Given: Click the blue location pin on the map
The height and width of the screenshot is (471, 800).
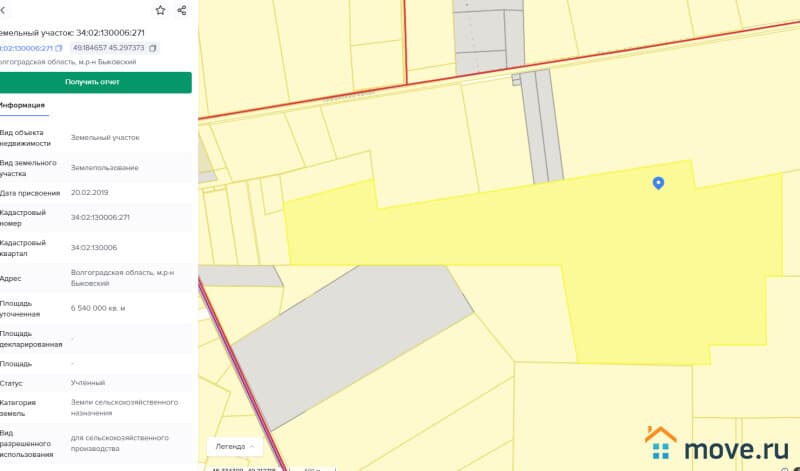Looking at the screenshot, I should pyautogui.click(x=658, y=183).
